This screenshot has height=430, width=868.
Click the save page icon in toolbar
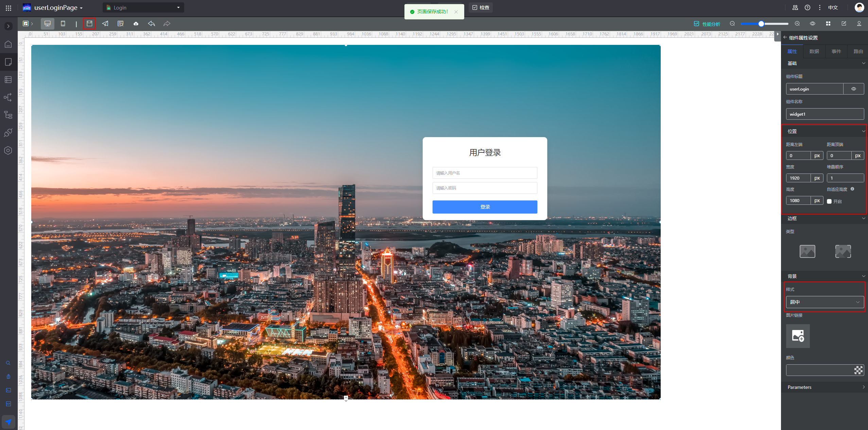tap(89, 23)
